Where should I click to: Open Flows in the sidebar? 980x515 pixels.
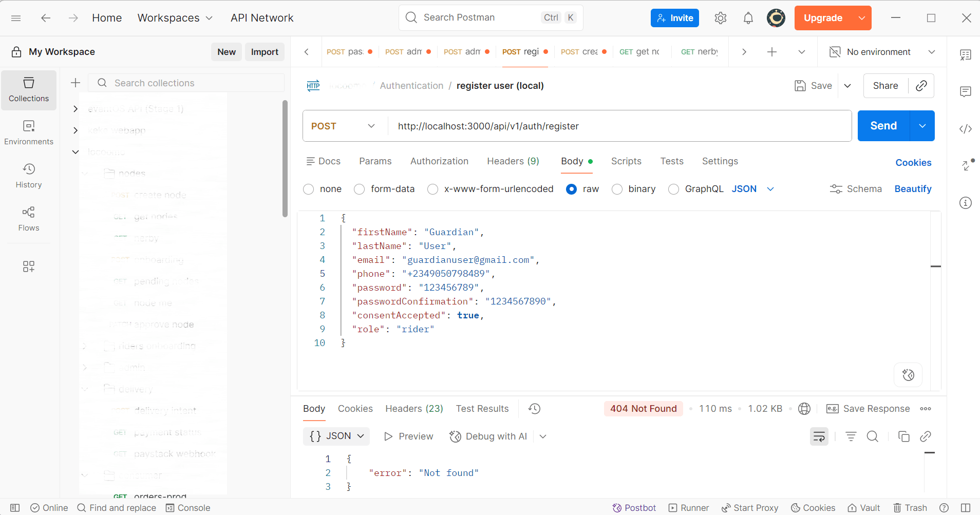coord(29,219)
